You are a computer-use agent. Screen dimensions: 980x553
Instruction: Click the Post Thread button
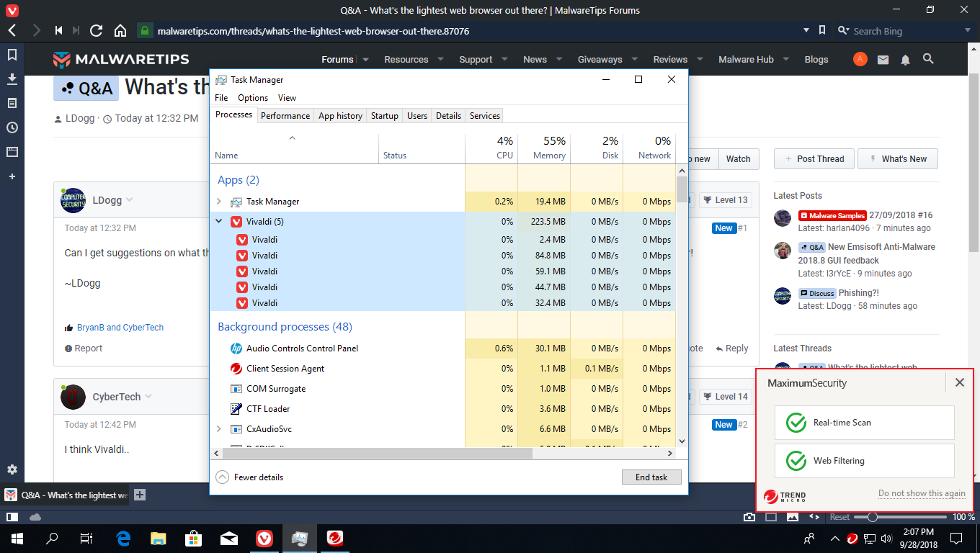814,159
